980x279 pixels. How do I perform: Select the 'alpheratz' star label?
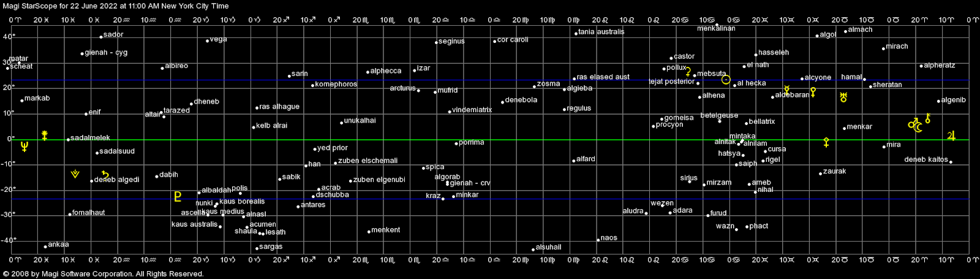939,66
